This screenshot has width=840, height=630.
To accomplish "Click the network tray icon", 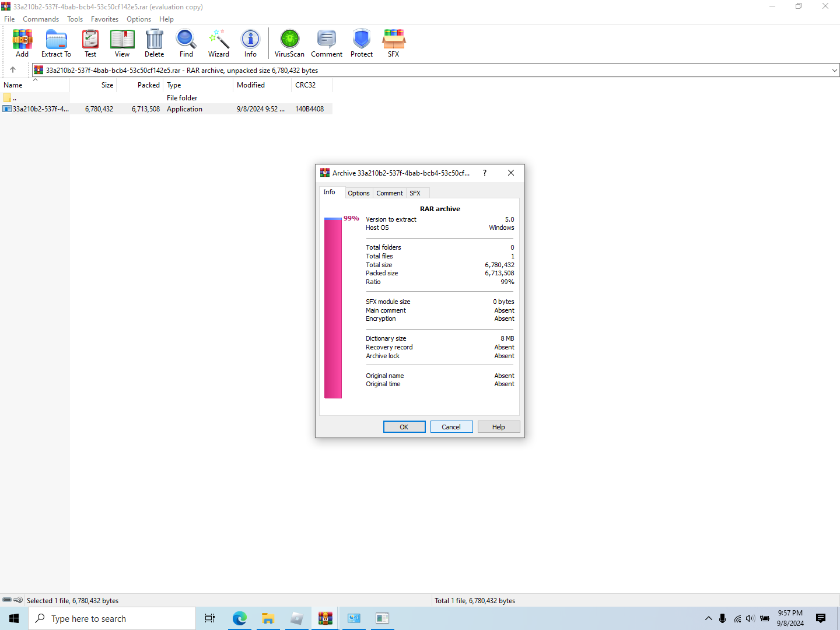I will coord(737,618).
